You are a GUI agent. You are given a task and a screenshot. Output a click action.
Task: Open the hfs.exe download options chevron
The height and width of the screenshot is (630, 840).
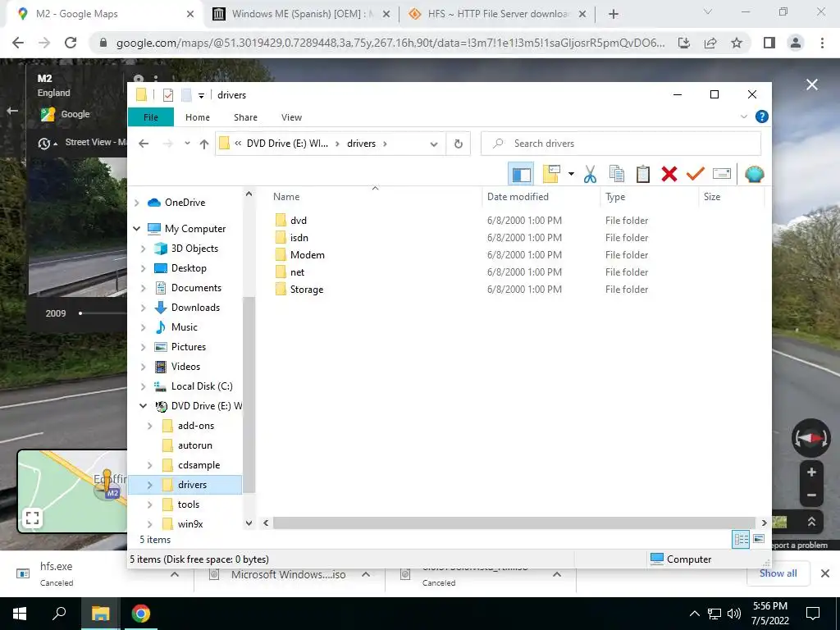175,574
